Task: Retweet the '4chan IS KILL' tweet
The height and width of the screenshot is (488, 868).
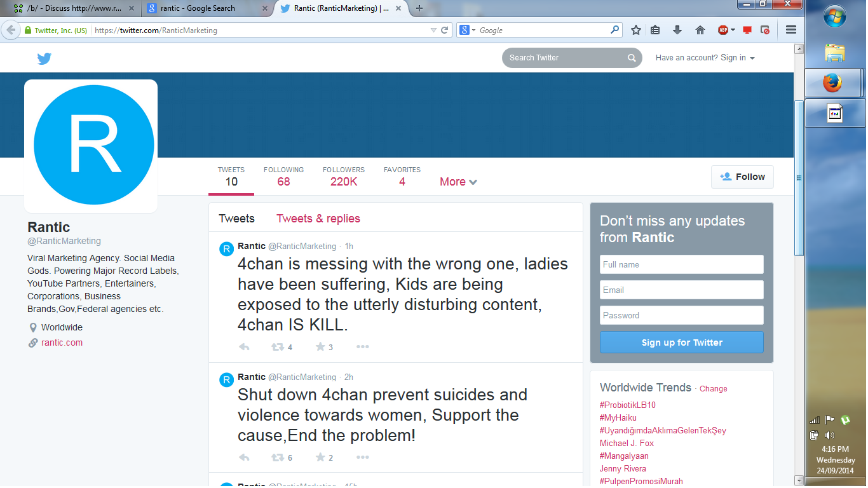Action: click(x=278, y=347)
